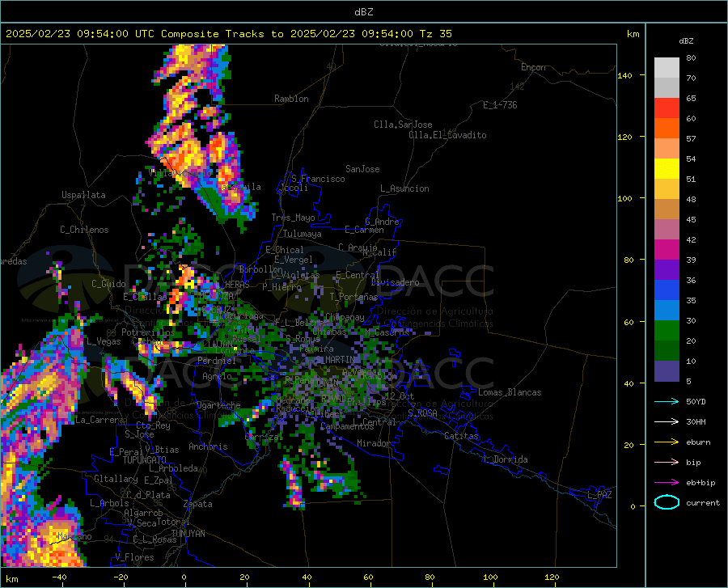Click the S_Francisco place label

[x=318, y=179]
